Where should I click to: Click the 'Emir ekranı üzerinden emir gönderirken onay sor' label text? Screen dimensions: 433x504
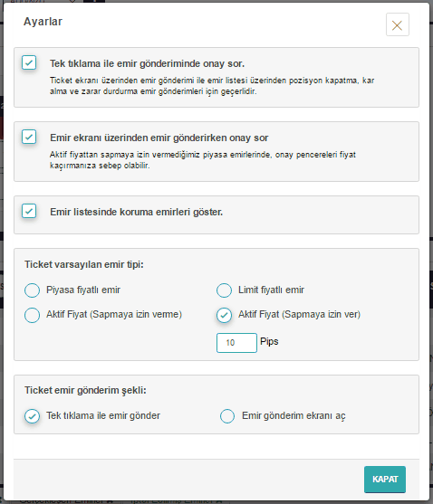[159, 138]
